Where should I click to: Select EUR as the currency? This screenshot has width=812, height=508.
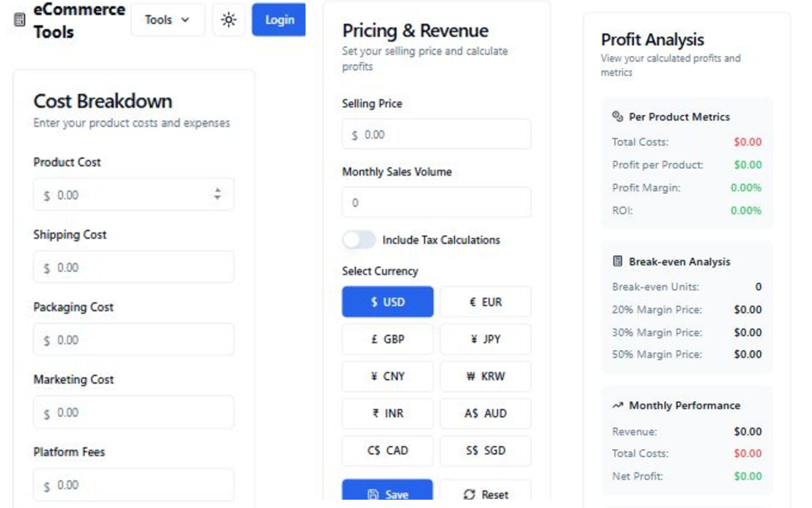pyautogui.click(x=485, y=301)
